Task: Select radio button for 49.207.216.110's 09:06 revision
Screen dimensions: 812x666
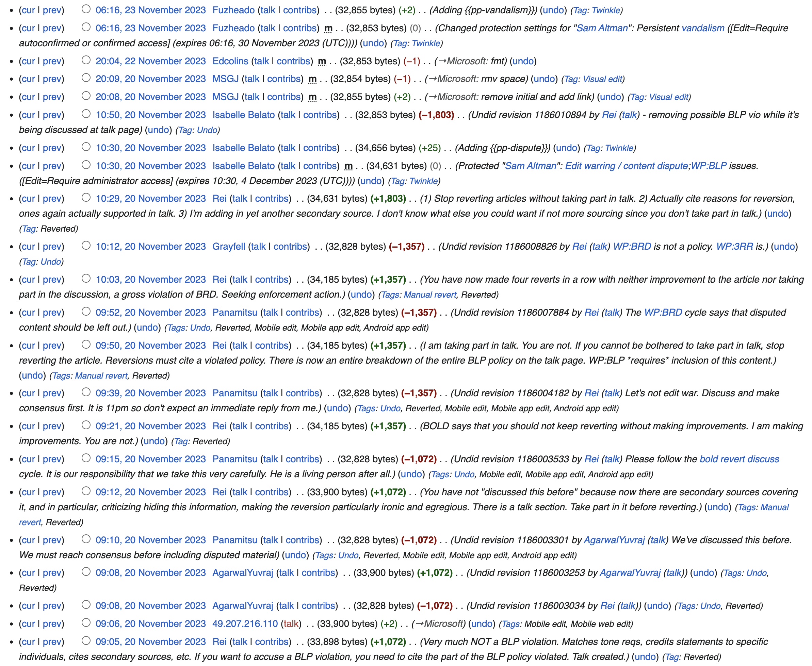Action: pos(86,622)
